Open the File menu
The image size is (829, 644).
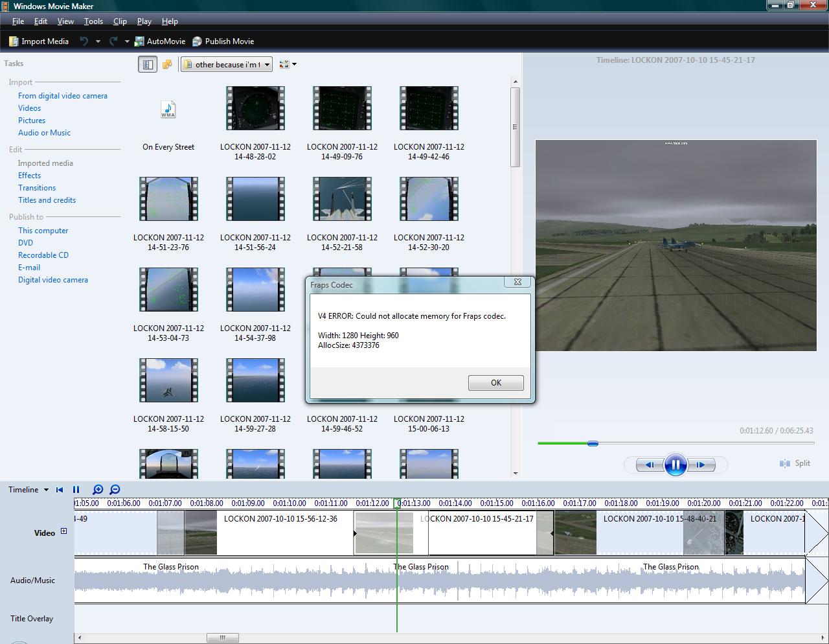point(17,21)
